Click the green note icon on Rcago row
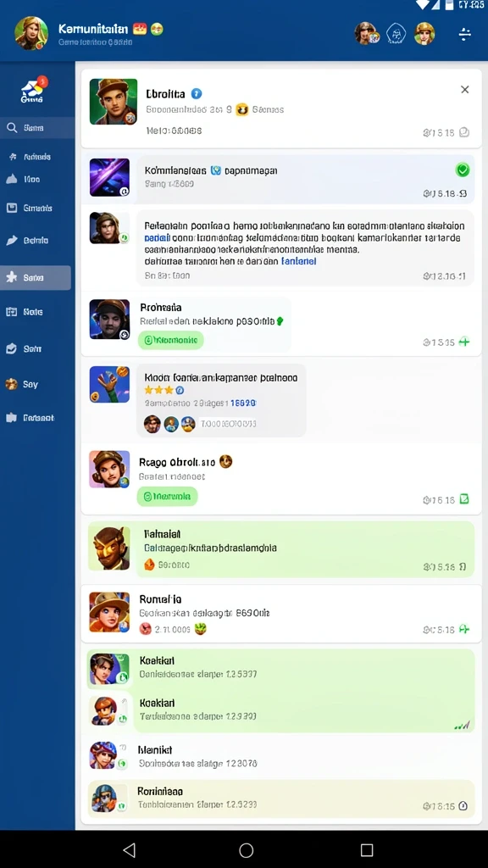Screen dimensions: 488x868 (x=465, y=498)
